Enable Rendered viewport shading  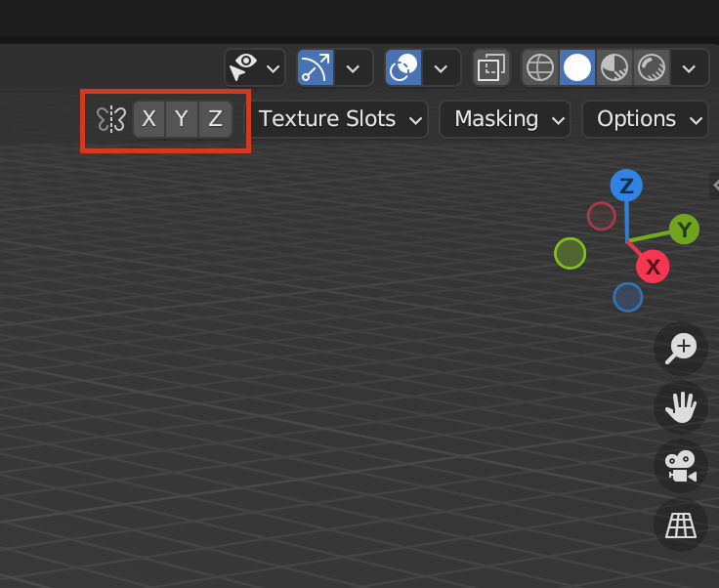(650, 67)
